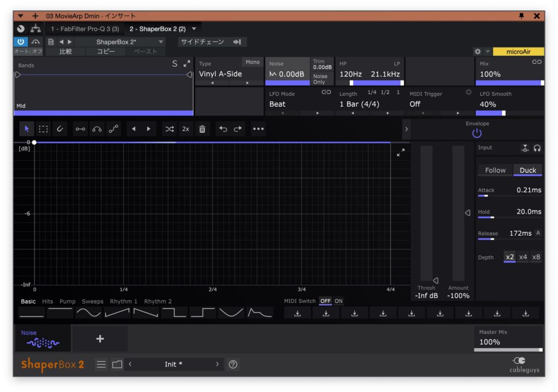Toggle the Envelope power button
The height and width of the screenshot is (392, 558).
(x=477, y=133)
